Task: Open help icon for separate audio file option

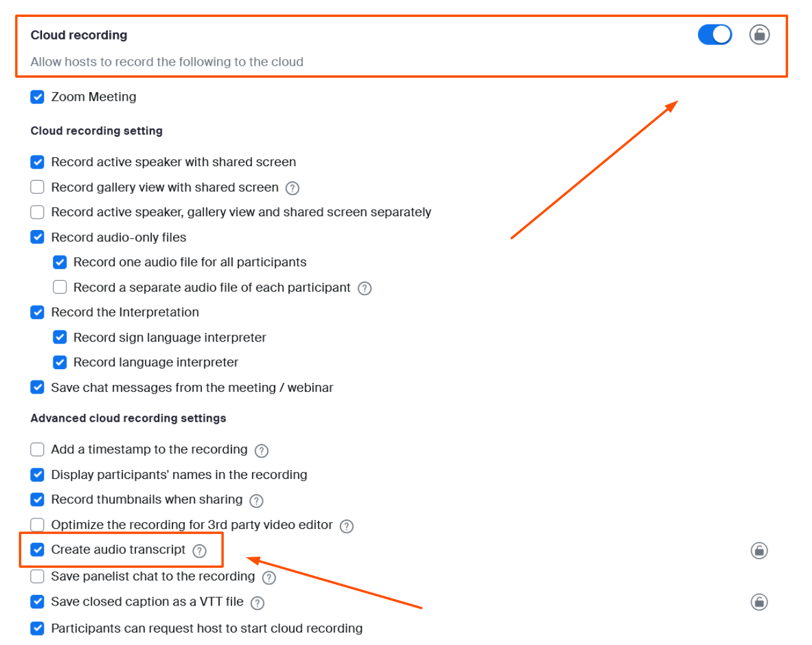Action: (364, 288)
